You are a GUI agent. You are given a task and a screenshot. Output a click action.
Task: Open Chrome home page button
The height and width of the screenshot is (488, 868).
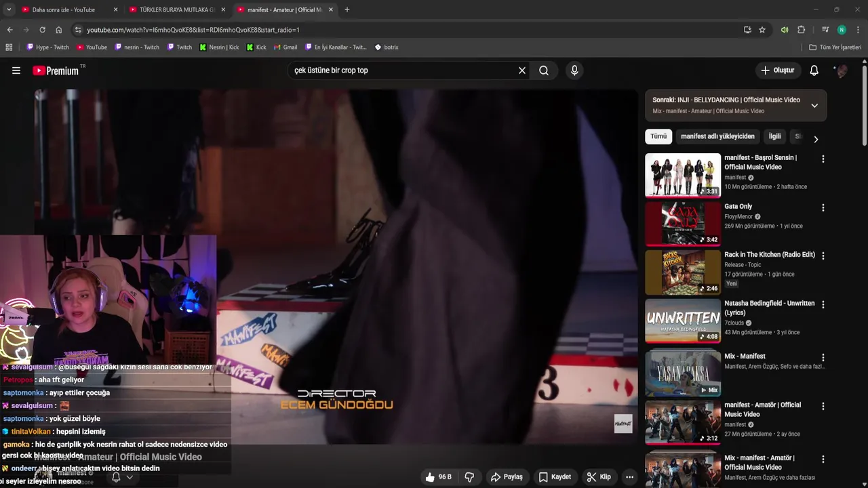(59, 30)
